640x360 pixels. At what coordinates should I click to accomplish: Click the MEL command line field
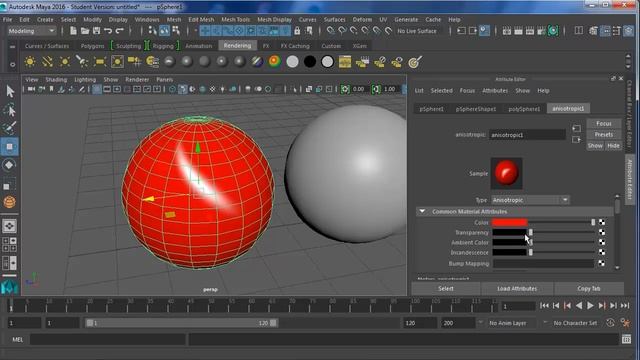108,339
